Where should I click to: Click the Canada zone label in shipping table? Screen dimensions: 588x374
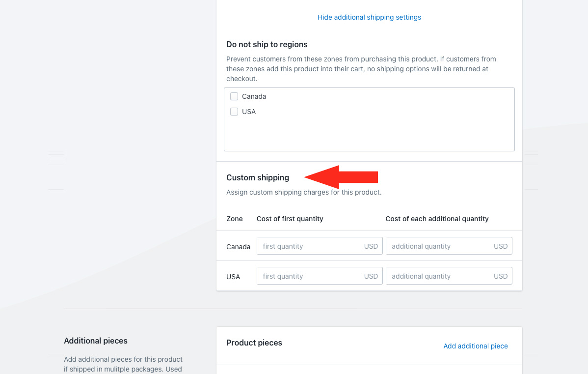click(x=238, y=247)
